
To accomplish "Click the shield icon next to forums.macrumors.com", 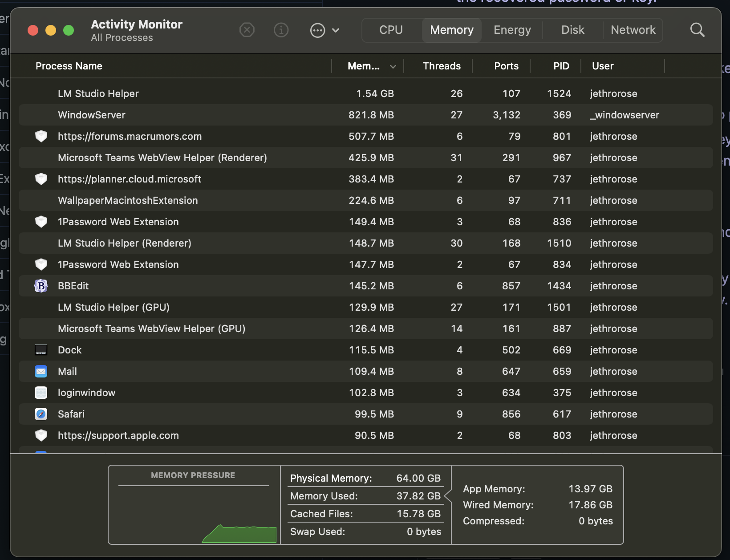I will pos(41,136).
